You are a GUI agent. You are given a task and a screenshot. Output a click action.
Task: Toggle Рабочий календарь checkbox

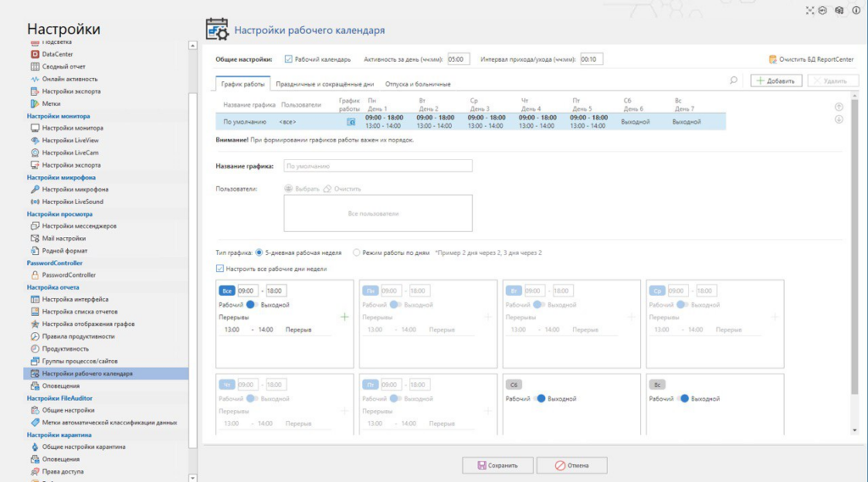point(288,59)
